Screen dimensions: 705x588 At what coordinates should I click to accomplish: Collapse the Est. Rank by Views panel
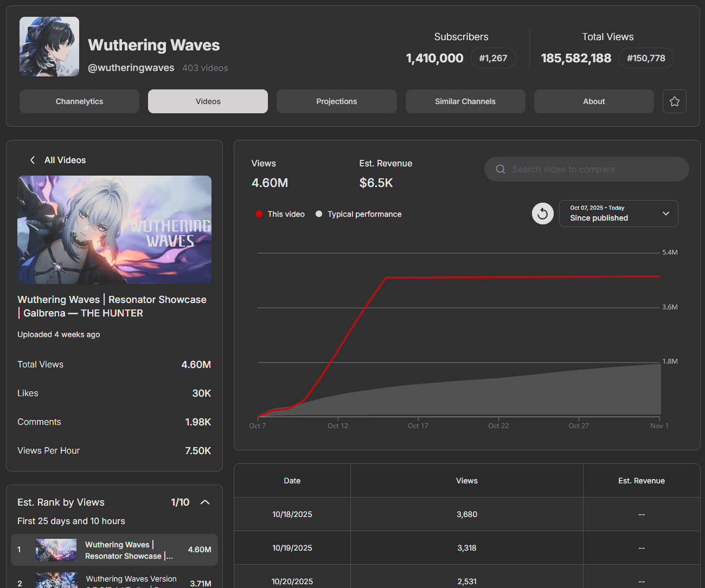point(205,502)
